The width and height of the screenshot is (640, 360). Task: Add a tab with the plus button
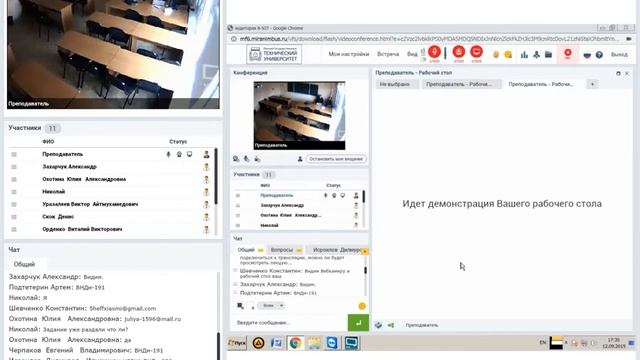coord(592,84)
